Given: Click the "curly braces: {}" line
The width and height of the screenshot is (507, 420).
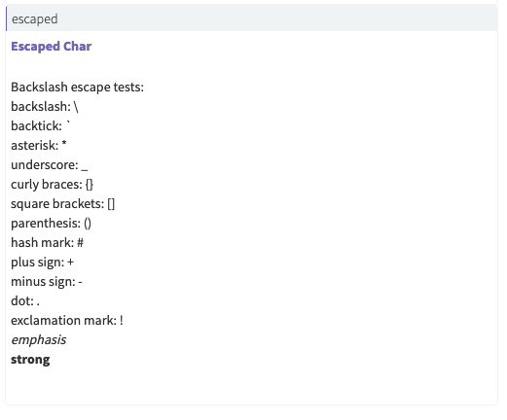Looking at the screenshot, I should [53, 185].
